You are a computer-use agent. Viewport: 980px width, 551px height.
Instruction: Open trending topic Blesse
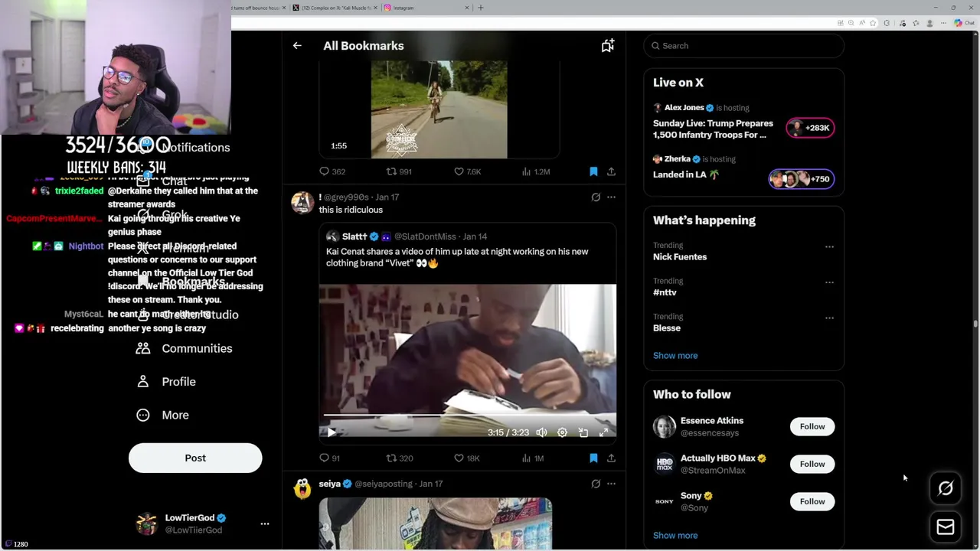(x=667, y=328)
